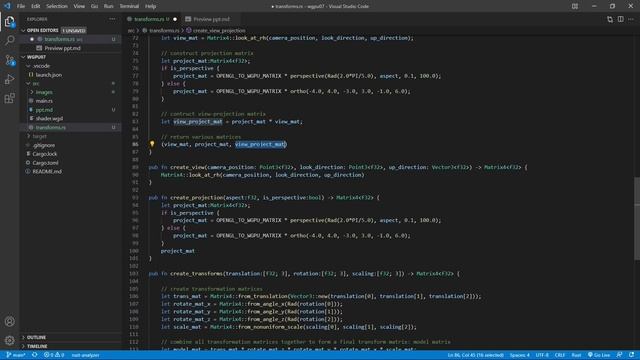The height and width of the screenshot is (360, 640).
Task: Open Explorer more actions ellipsis
Action: (112, 19)
